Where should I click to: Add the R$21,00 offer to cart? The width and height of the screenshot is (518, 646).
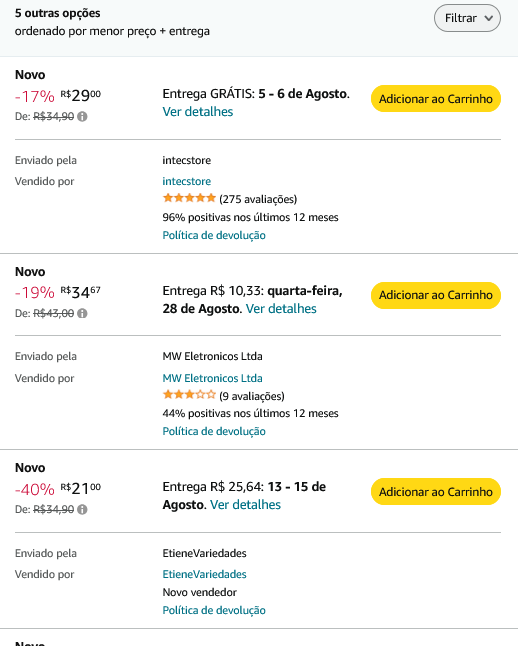click(x=436, y=492)
